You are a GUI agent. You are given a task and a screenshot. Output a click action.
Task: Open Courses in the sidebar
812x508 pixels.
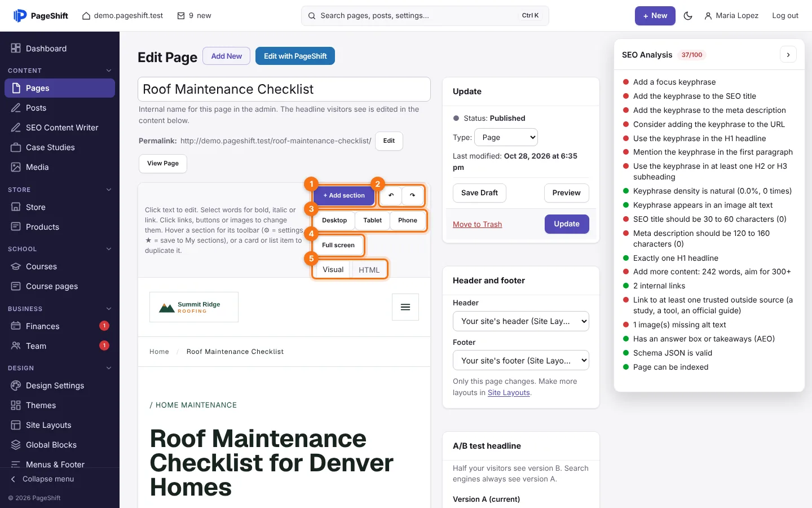[60, 266]
